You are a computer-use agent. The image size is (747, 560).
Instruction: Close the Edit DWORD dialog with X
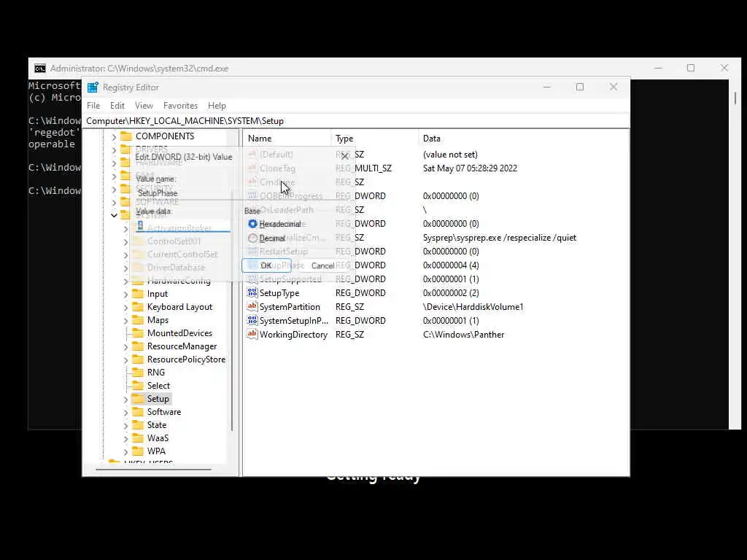coord(345,156)
